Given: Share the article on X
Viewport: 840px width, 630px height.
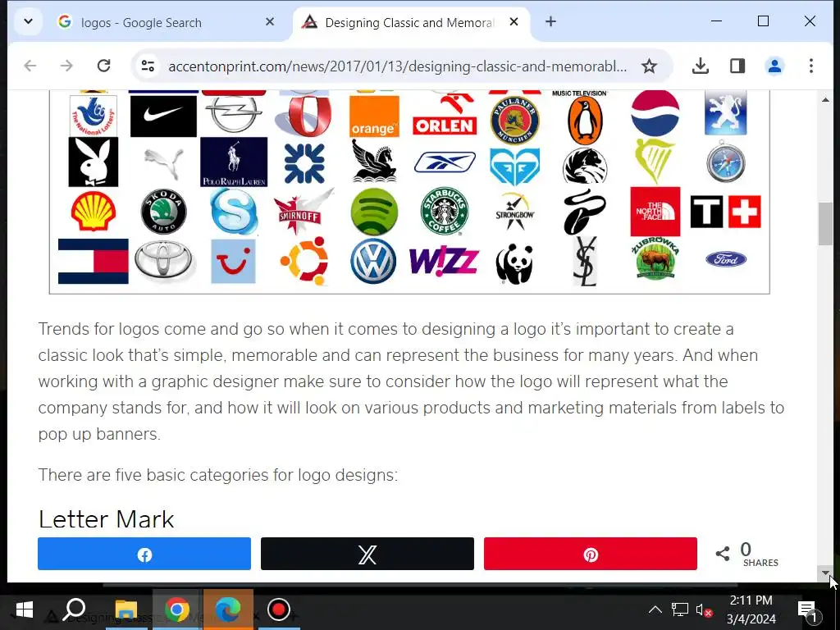Looking at the screenshot, I should pyautogui.click(x=367, y=554).
